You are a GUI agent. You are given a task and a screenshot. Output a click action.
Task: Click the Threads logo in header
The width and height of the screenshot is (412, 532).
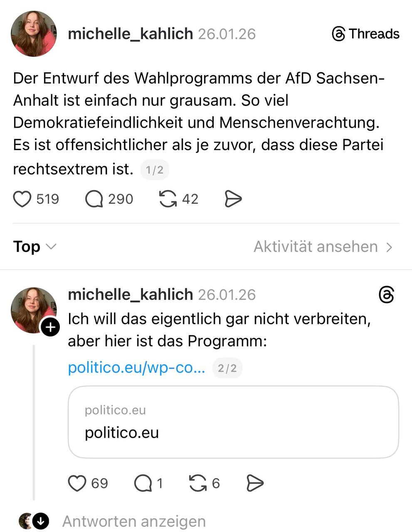pos(365,34)
